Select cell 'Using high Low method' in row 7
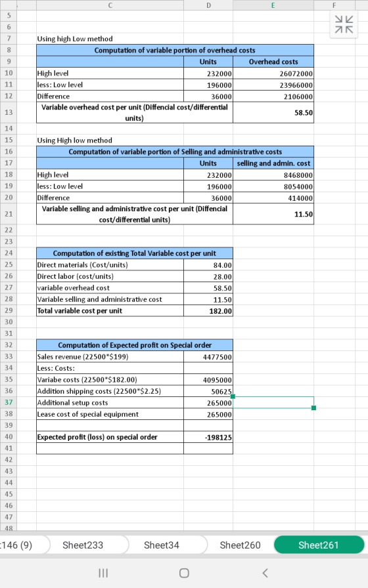Screen dimensions: 368x588 [110, 39]
